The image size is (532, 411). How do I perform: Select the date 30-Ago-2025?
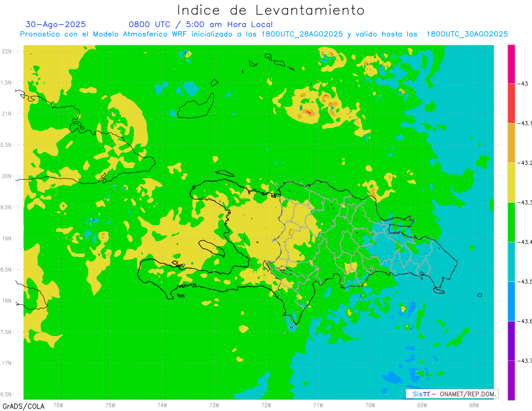coord(56,24)
